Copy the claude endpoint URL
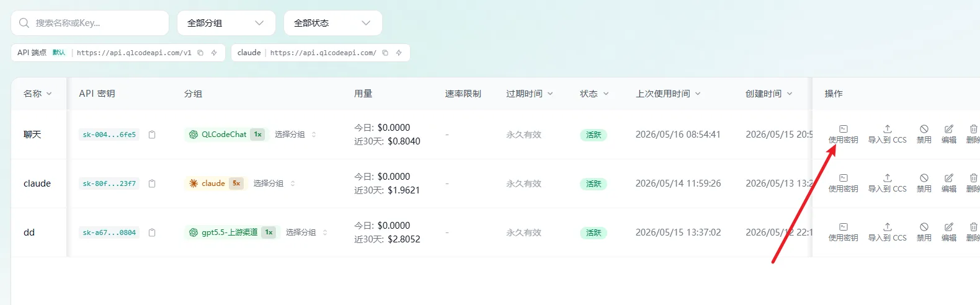This screenshot has height=305, width=980. tap(385, 53)
